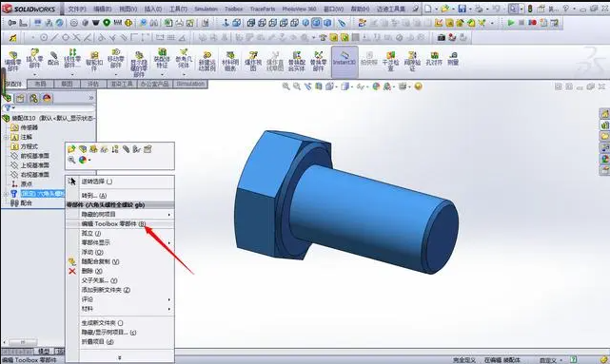Open the 工具(T) Tools menu

[178, 9]
